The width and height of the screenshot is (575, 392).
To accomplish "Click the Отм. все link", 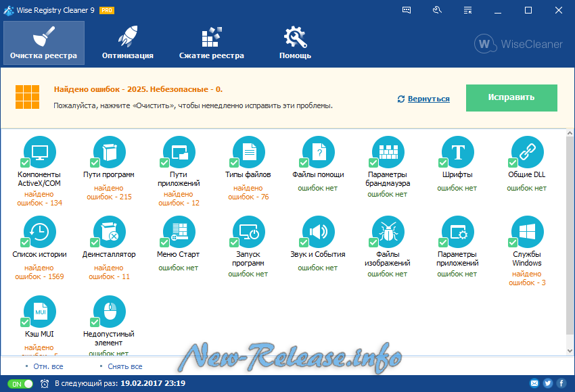I will (48, 366).
